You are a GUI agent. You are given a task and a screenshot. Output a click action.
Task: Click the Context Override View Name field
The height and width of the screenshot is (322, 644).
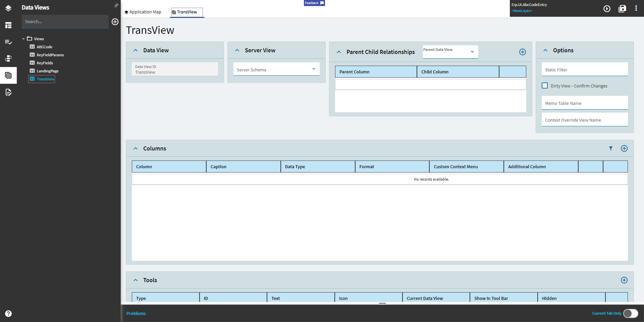point(584,120)
